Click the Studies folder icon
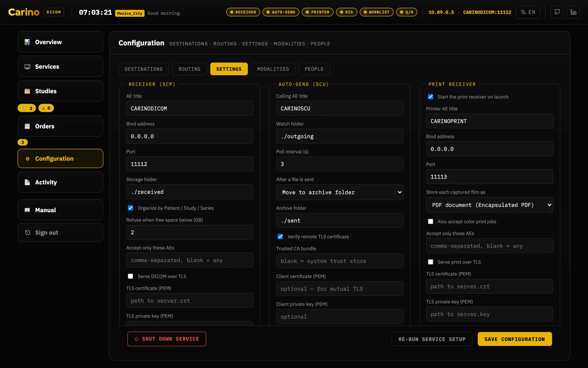This screenshot has width=588, height=368. [x=27, y=91]
